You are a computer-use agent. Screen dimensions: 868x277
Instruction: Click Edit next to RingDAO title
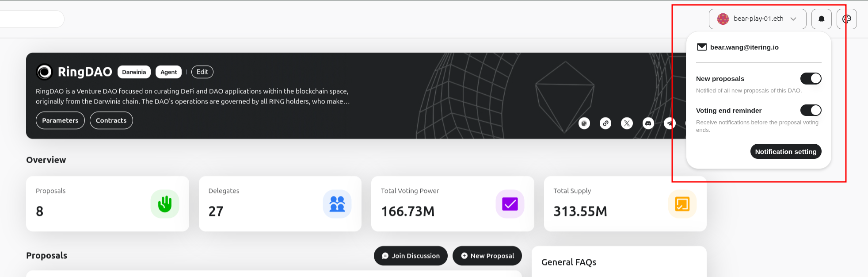tap(202, 72)
